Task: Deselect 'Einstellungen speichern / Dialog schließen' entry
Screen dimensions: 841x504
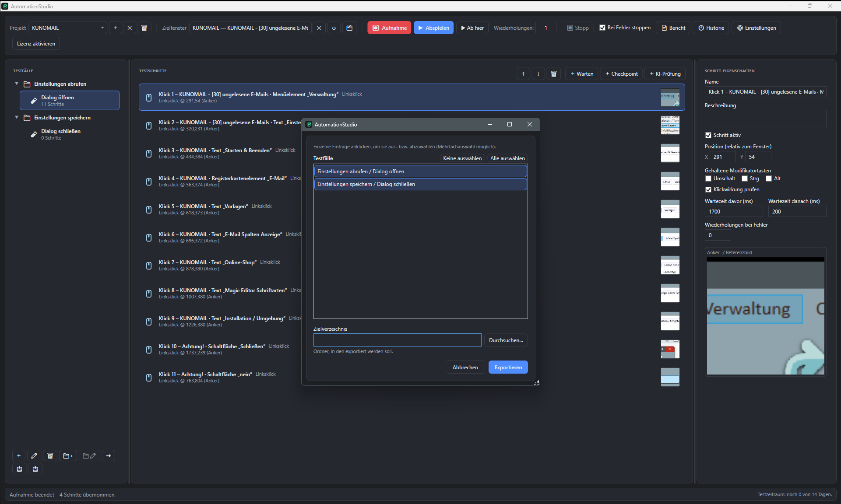Action: pos(420,184)
